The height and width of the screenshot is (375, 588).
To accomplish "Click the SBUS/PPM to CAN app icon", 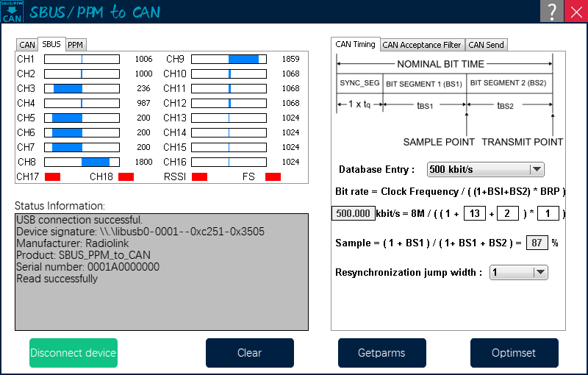I will tap(11, 12).
